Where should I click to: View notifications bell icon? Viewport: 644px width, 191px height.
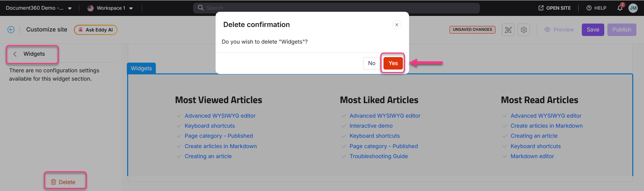point(620,8)
